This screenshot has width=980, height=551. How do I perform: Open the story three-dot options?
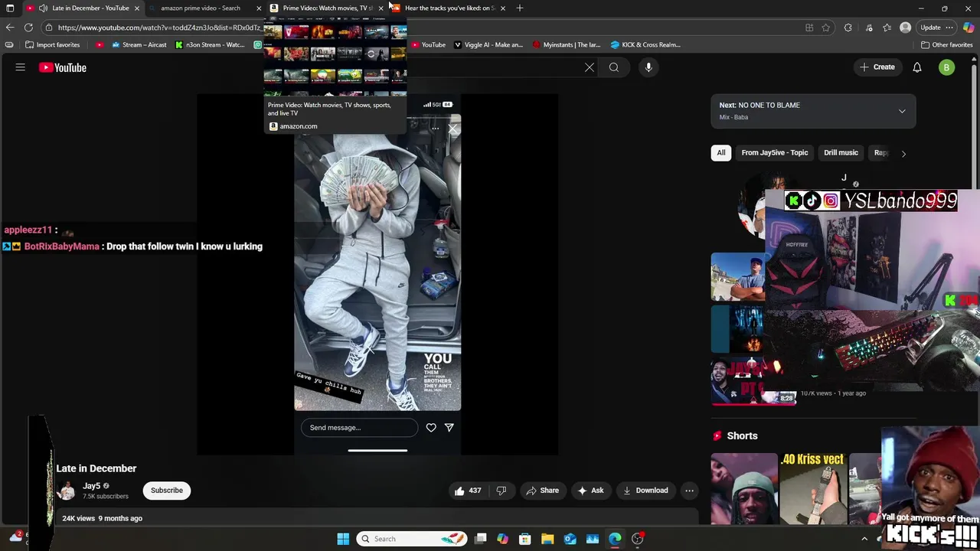pos(435,129)
